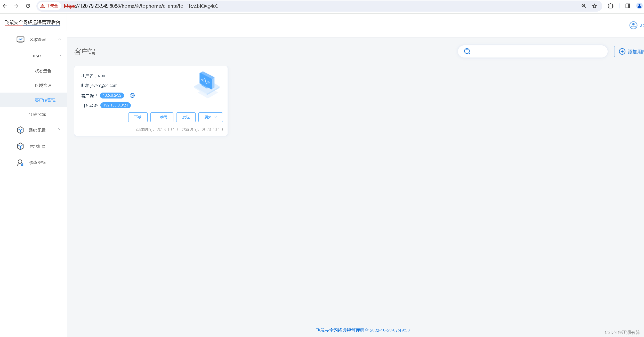Select 创建区域 in the sidebar
Image resolution: width=644 pixels, height=337 pixels.
[37, 114]
